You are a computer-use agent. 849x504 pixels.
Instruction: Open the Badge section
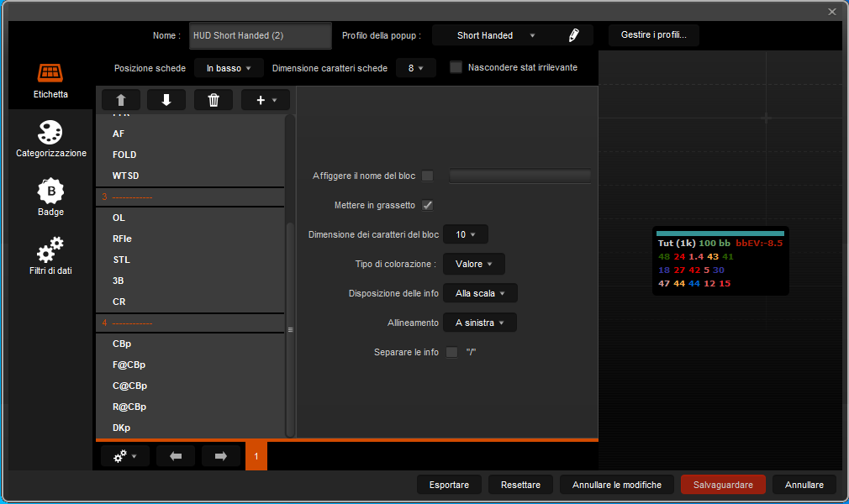pos(50,197)
